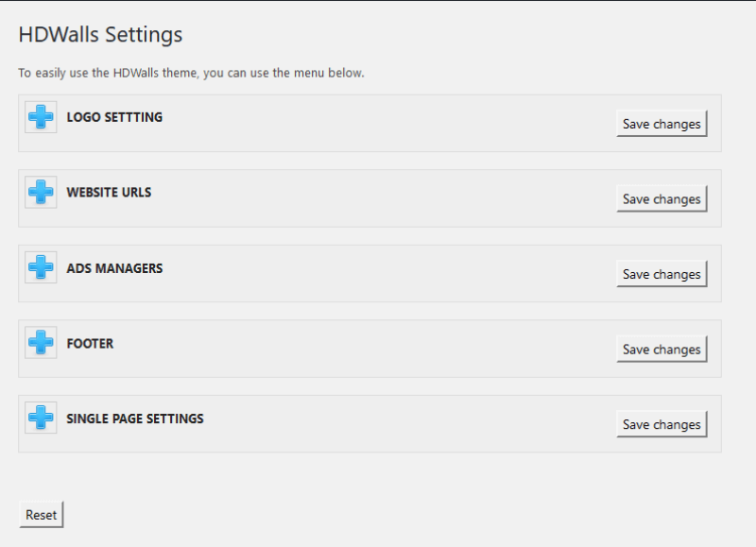Screen dimensions: 756x547
Task: Open the FOOTER section by its title
Action: (90, 344)
